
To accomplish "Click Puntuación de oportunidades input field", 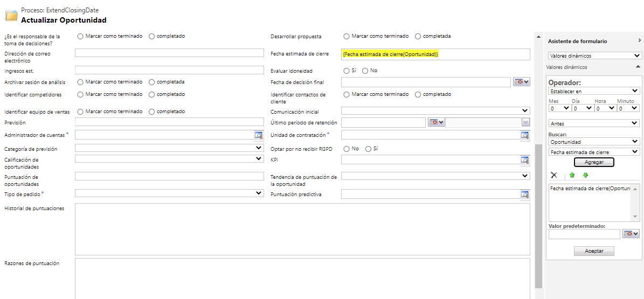I will click(x=170, y=176).
